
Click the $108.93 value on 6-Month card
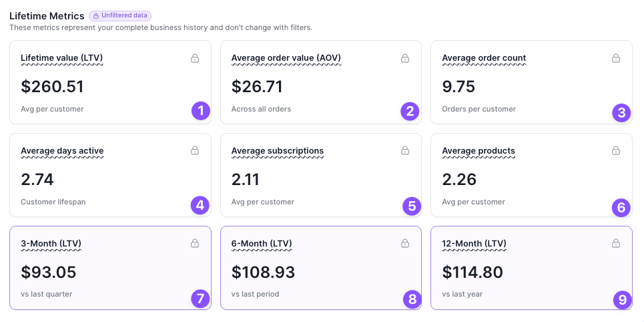(x=263, y=273)
